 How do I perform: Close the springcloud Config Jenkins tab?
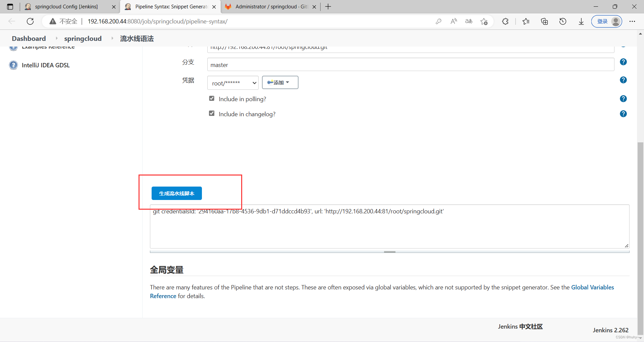(114, 7)
